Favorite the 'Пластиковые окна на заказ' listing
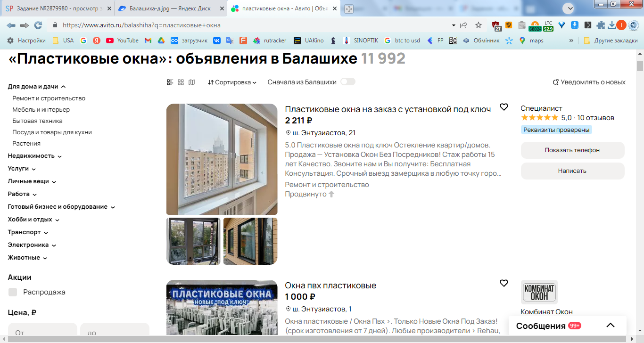Viewport: 644px width, 343px height. (x=504, y=107)
